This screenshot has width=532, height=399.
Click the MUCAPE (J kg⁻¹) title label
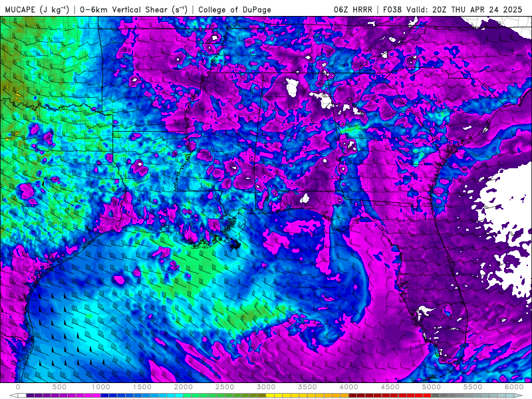pyautogui.click(x=37, y=9)
